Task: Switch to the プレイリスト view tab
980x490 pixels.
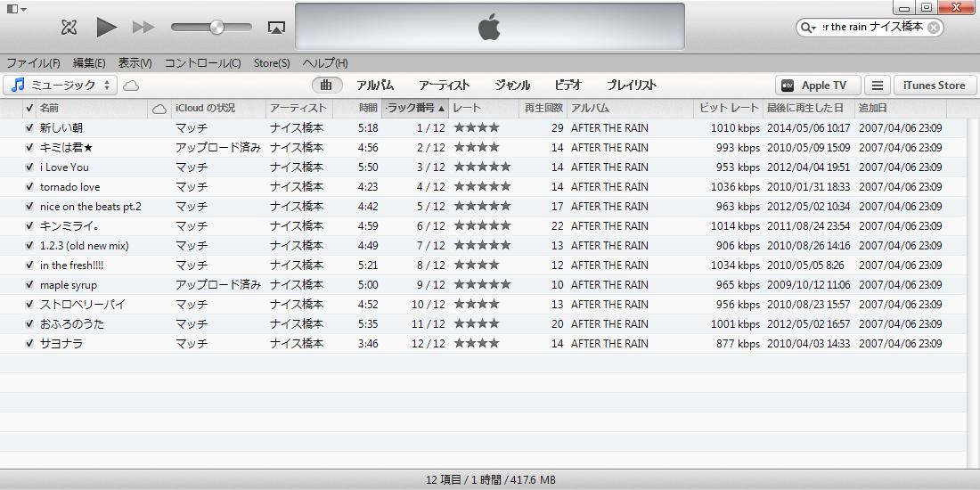Action: click(x=632, y=86)
